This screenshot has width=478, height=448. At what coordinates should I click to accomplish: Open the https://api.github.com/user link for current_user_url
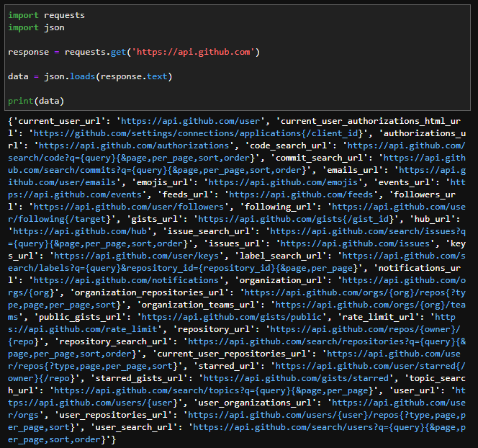point(191,122)
